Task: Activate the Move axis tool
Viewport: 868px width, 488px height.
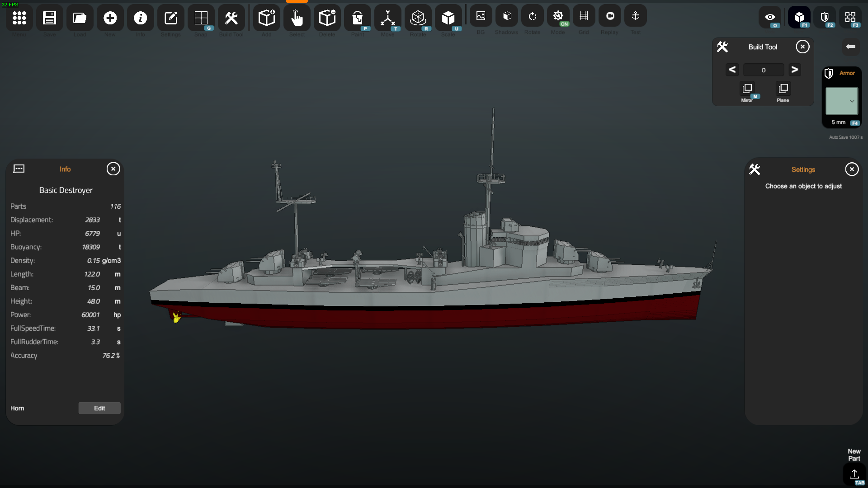Action: point(387,18)
